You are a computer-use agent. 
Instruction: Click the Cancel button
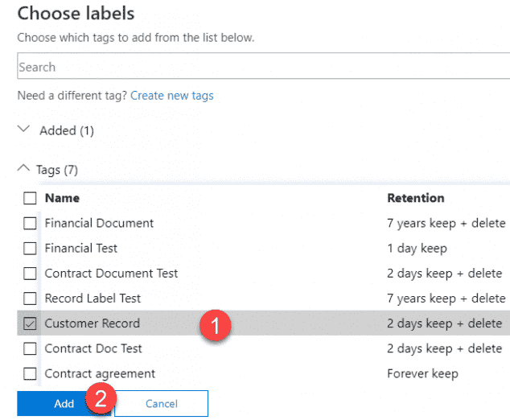(x=162, y=403)
